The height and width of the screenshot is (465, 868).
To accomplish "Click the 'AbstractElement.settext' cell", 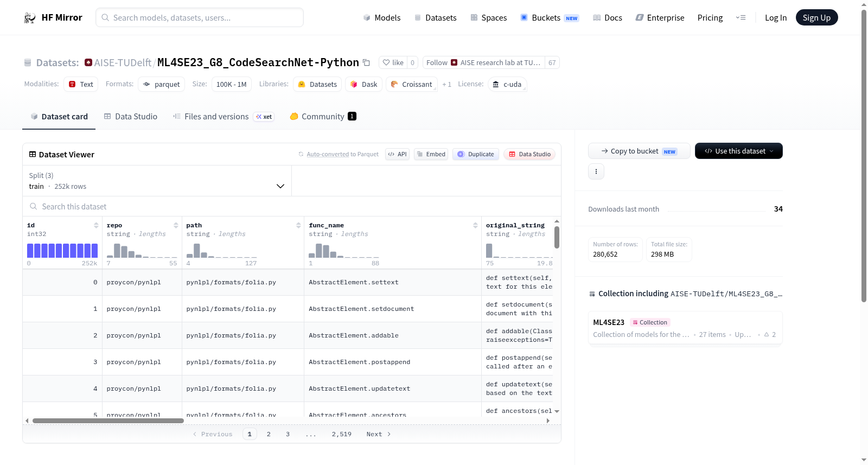I will (x=392, y=282).
